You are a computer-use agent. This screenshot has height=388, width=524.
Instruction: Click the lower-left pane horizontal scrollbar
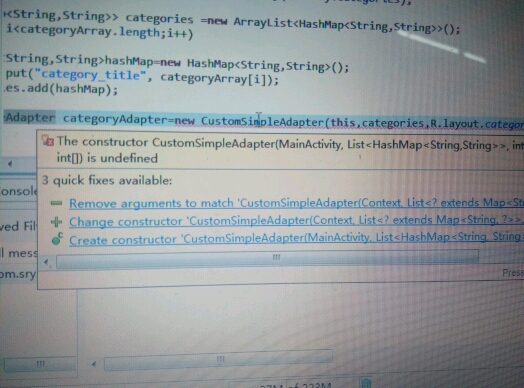coord(40,364)
